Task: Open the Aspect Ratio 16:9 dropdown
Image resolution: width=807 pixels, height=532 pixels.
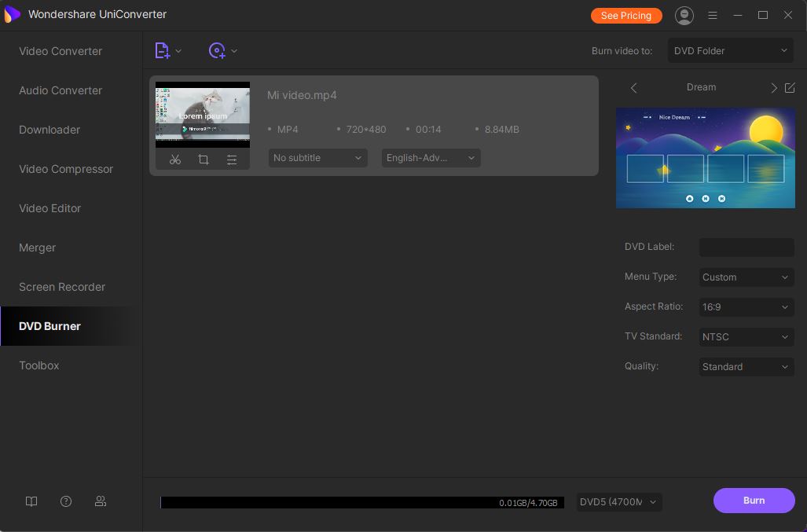Action: 746,307
